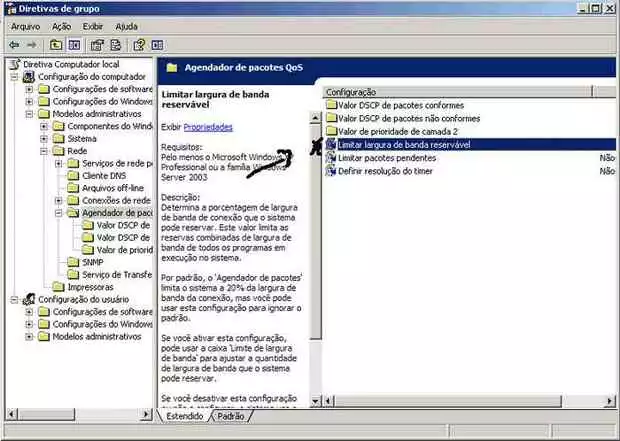Select the Limitar pacotes pendentes setting icon
Image resolution: width=620 pixels, height=441 pixels.
point(331,158)
